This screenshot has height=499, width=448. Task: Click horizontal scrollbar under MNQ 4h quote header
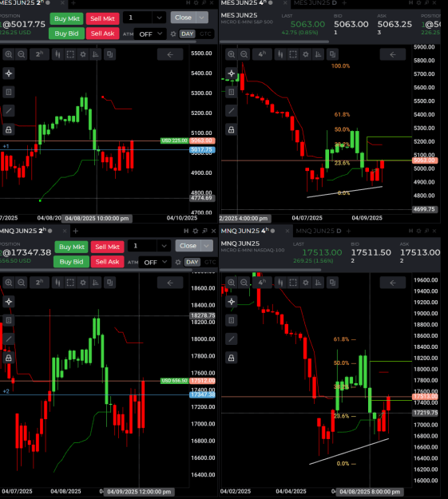pyautogui.click(x=271, y=270)
